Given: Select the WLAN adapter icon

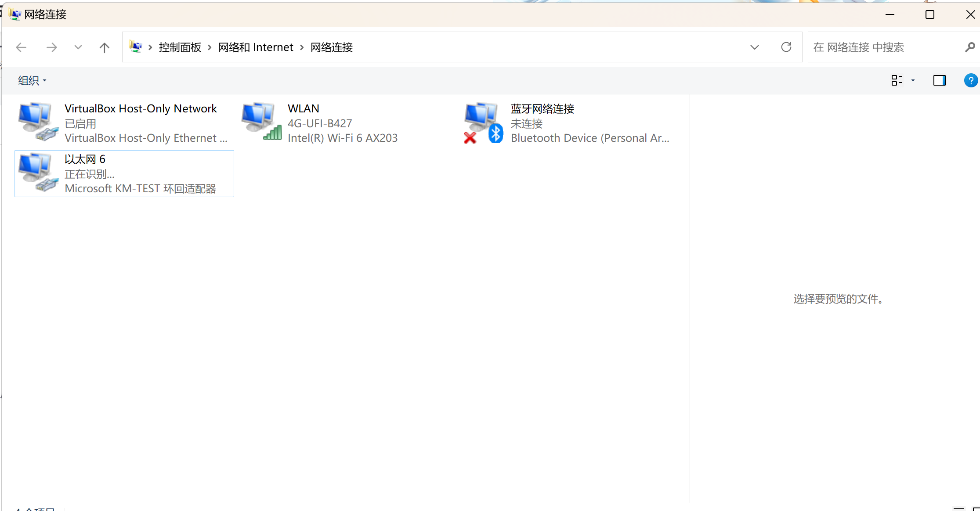Looking at the screenshot, I should [262, 122].
